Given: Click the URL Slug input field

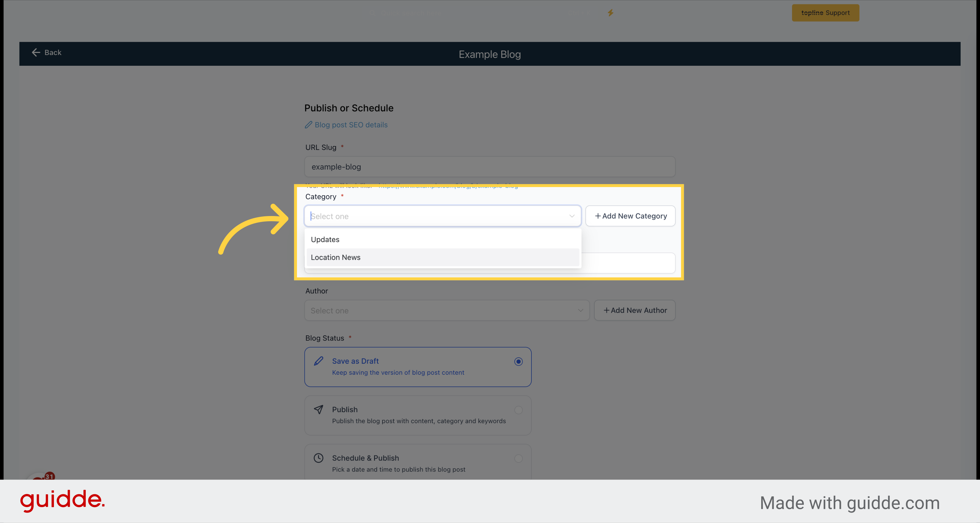Looking at the screenshot, I should [489, 167].
